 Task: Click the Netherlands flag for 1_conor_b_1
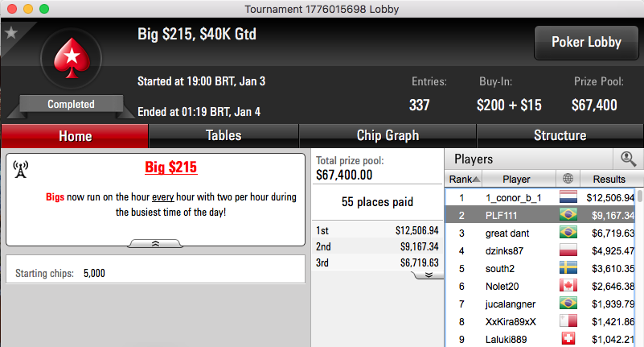[568, 197]
